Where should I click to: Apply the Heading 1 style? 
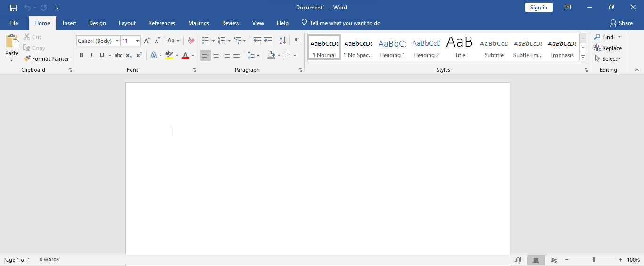392,47
